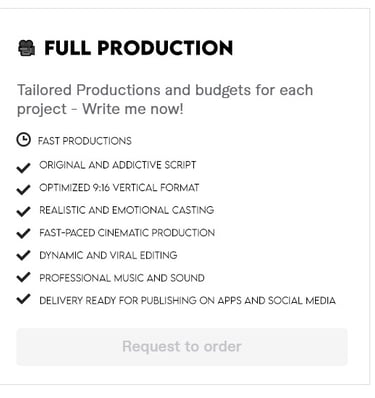Select the checkmark for Optimized 9:16 Vertical Format
Viewport: 375px width, 398px height.
point(23,190)
